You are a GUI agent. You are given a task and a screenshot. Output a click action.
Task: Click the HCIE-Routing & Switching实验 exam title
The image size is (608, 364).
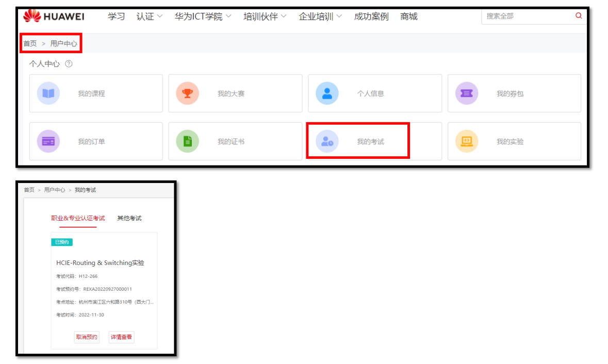pyautogui.click(x=100, y=263)
